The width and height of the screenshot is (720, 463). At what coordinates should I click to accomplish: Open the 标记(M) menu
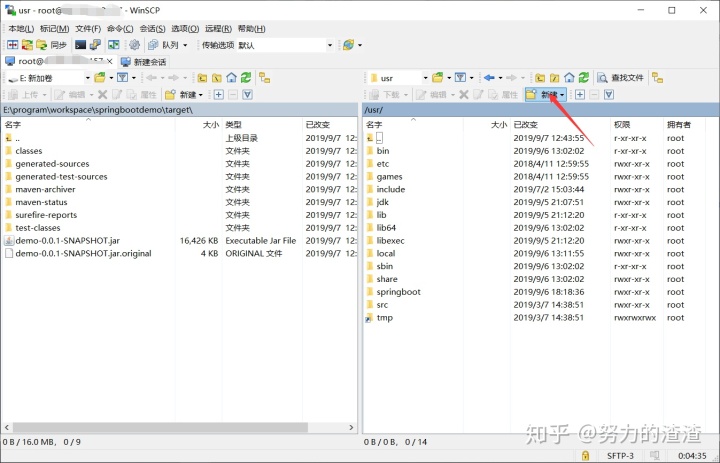click(54, 28)
